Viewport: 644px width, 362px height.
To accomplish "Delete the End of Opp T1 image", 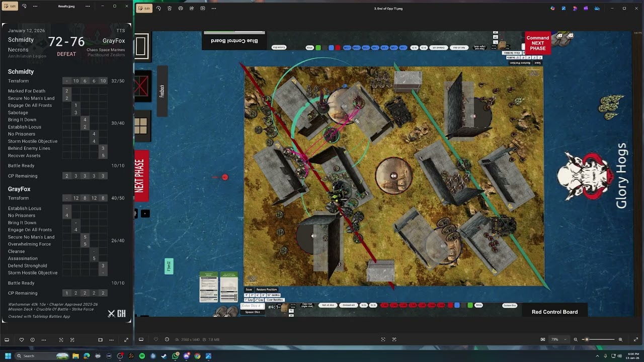I will [x=170, y=8].
